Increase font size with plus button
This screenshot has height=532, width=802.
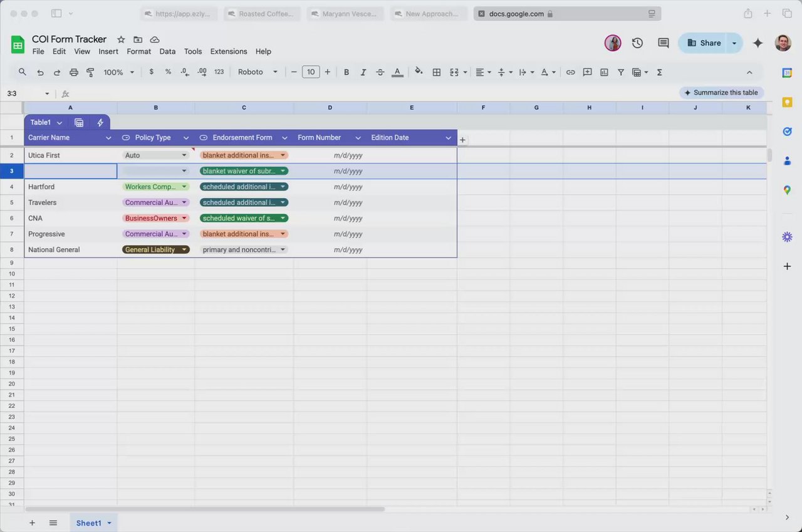(327, 72)
